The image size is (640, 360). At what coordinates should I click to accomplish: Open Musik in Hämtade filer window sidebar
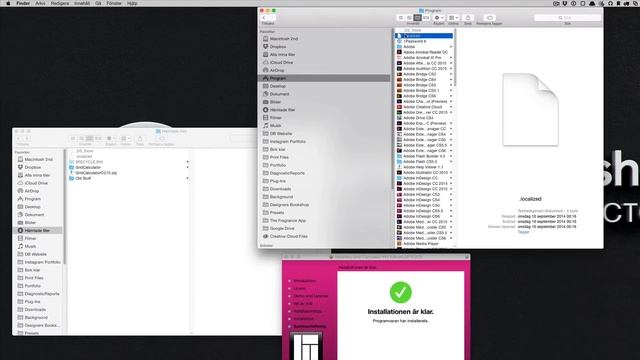(x=31, y=247)
